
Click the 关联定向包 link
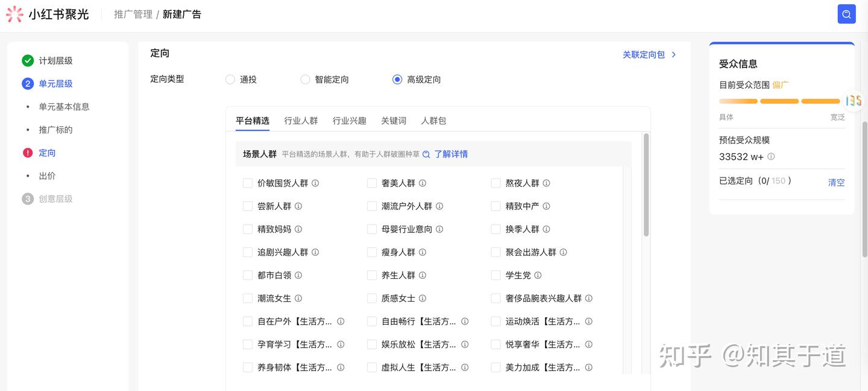tap(644, 54)
